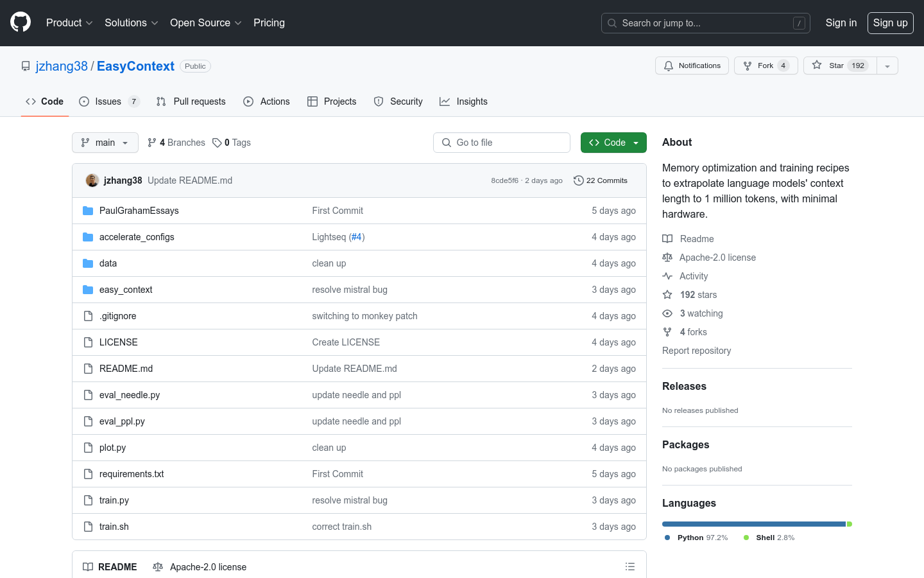The image size is (924, 578).
Task: Click the branch icon next to 4 Branches
Action: [152, 143]
